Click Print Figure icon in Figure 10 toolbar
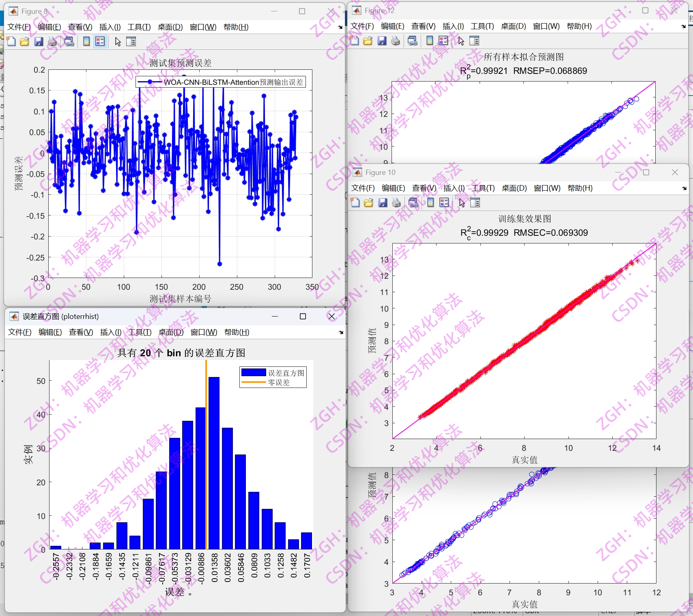Image resolution: width=693 pixels, height=616 pixels. pos(396,202)
